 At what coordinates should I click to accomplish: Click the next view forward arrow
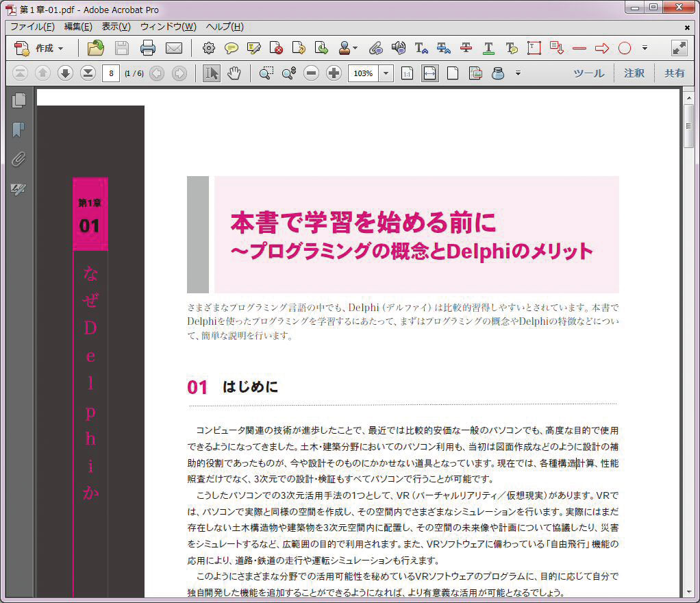click(x=179, y=73)
